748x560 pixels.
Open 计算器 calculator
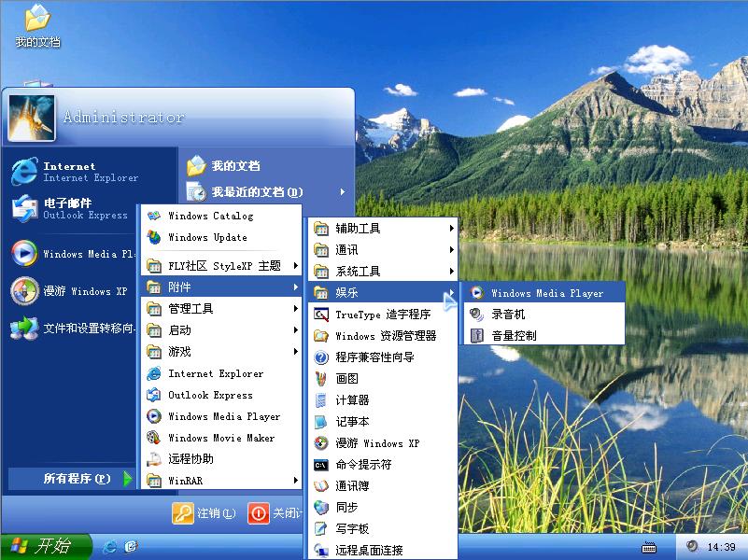[x=383, y=399]
